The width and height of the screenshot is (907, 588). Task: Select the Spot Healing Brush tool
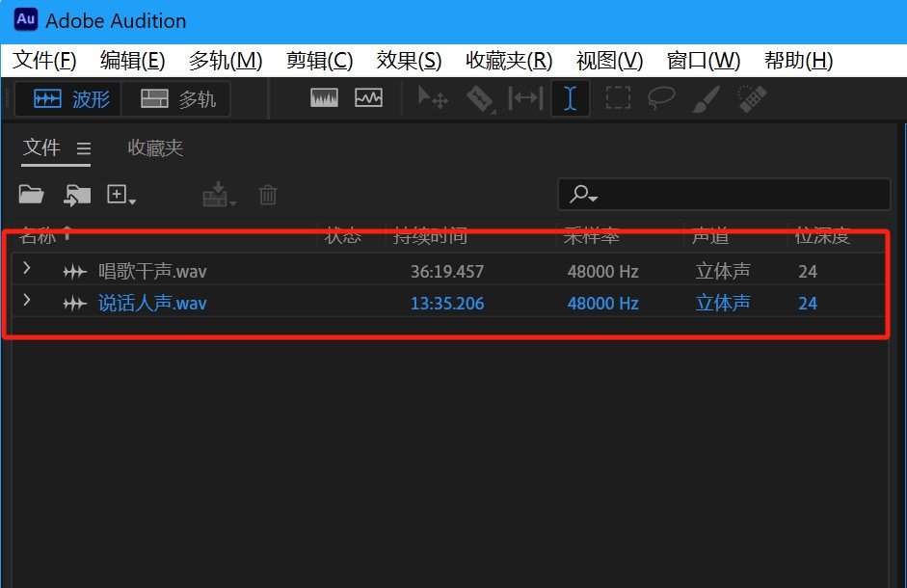tap(751, 98)
